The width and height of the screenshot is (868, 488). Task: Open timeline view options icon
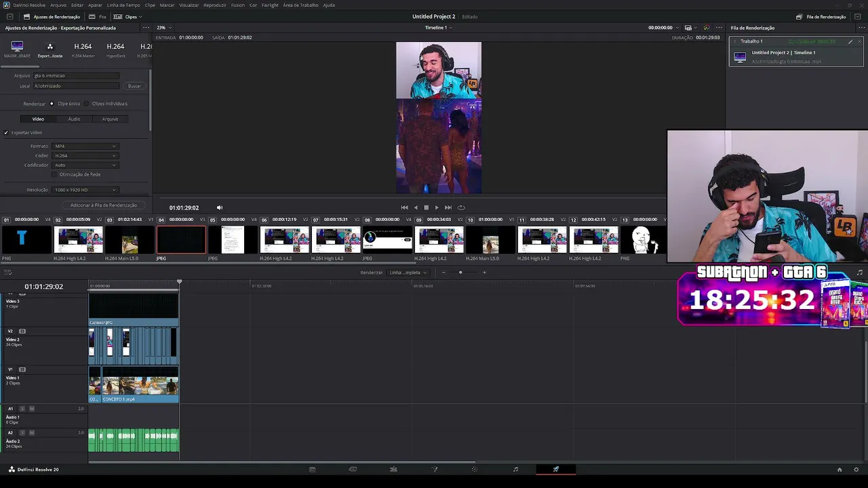[x=7, y=272]
